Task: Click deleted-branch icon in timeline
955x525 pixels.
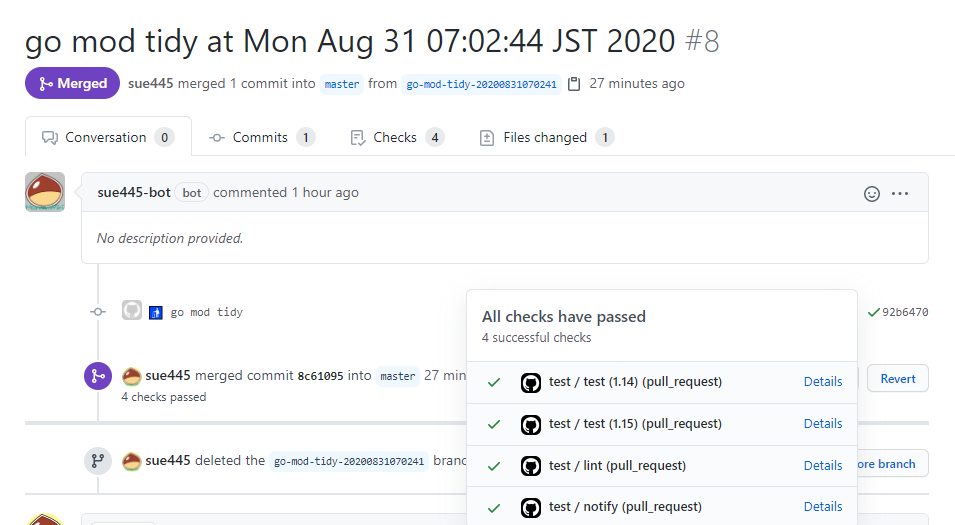Action: pos(98,461)
